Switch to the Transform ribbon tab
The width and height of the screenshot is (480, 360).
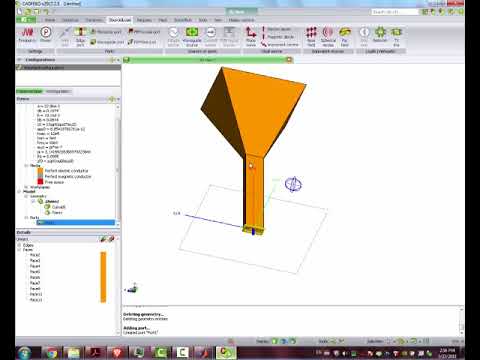(94, 20)
